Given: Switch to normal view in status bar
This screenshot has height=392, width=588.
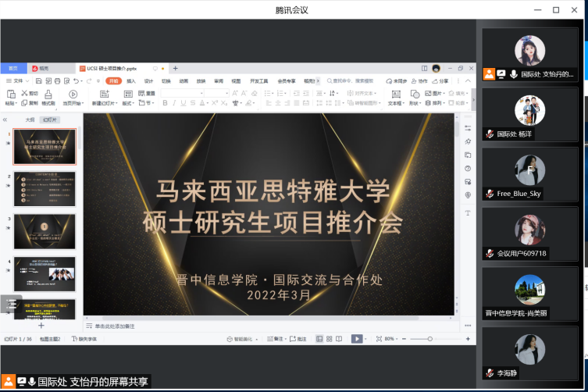Looking at the screenshot, I should pyautogui.click(x=319, y=339).
